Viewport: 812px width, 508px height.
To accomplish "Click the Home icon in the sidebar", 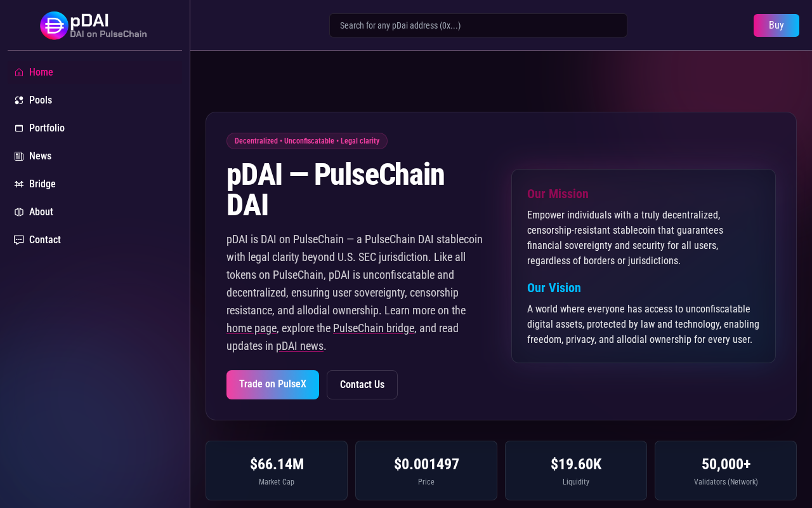I will point(19,72).
